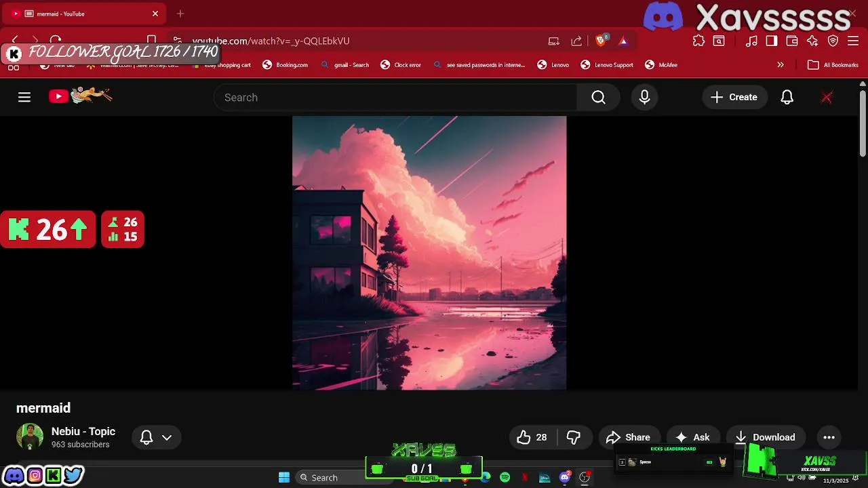Open Brave VPN shield icon
Screen dimensions: 868x488
point(833,41)
